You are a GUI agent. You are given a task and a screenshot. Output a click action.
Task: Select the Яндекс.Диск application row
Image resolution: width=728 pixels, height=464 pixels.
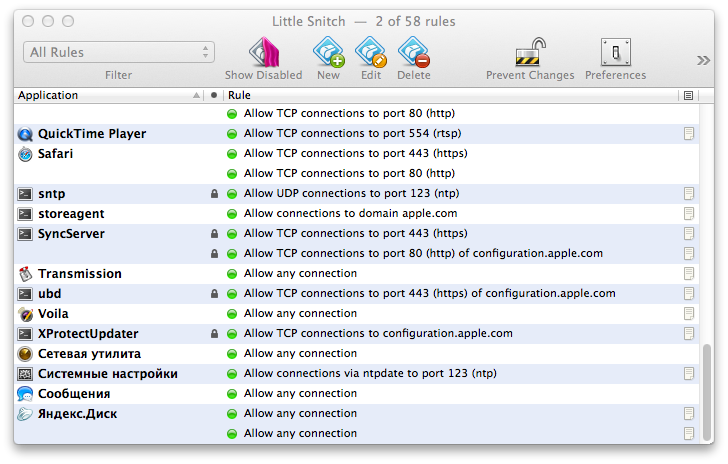point(78,414)
